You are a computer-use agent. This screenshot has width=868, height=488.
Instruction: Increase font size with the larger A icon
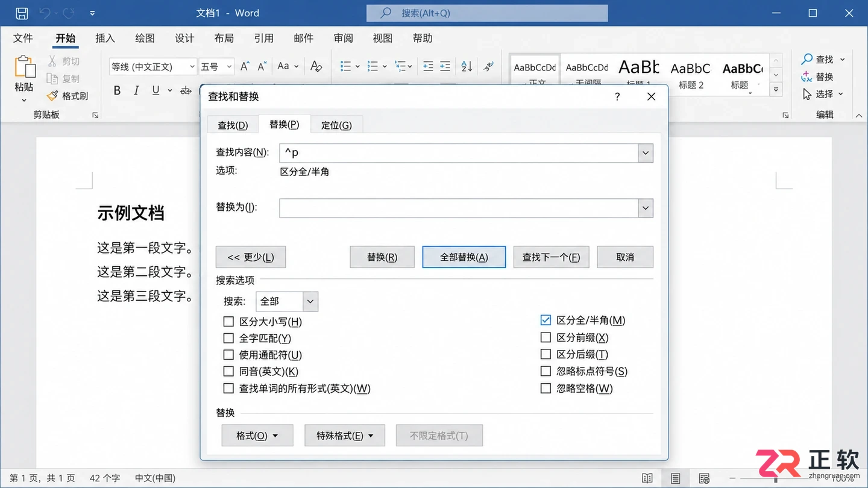click(245, 66)
